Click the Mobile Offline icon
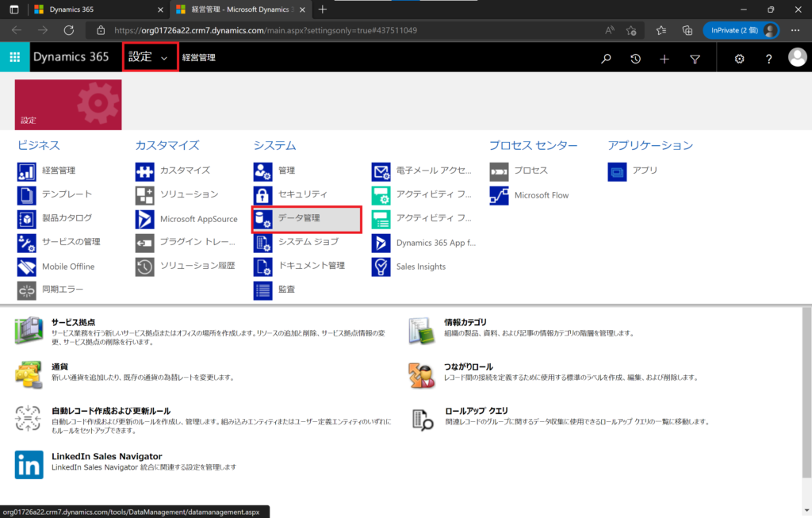This screenshot has width=812, height=518. click(26, 267)
